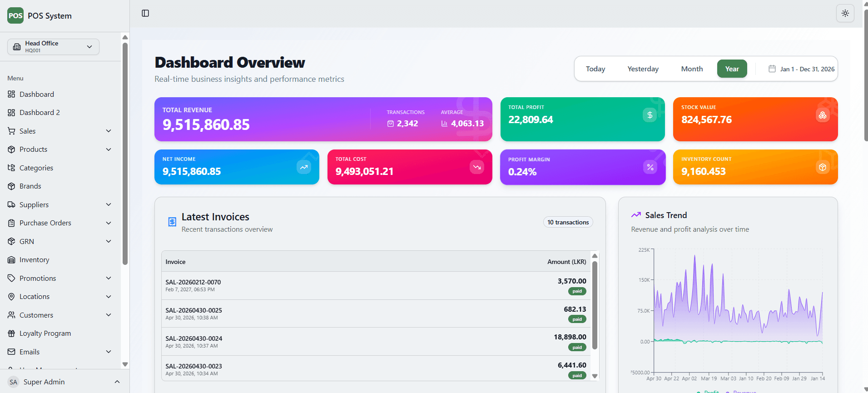The image size is (868, 393).
Task: Open invoice SAL-20260212-0070
Action: pyautogui.click(x=376, y=285)
